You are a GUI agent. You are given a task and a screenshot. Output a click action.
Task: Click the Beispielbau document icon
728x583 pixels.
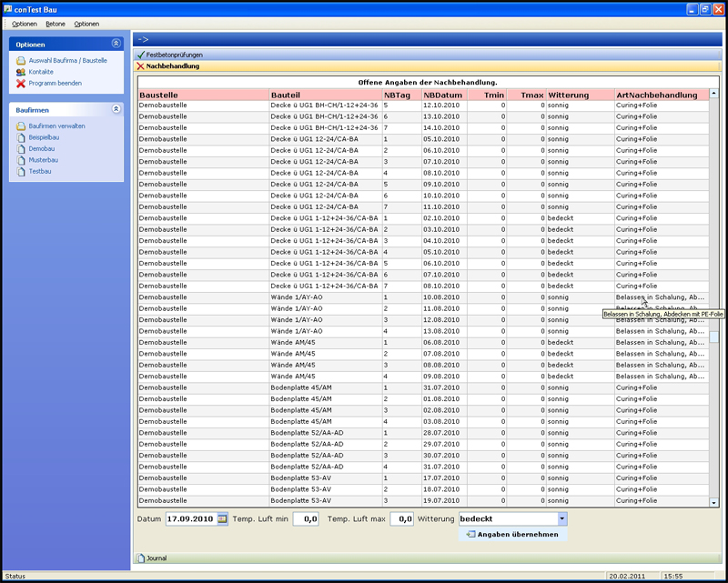[21, 137]
